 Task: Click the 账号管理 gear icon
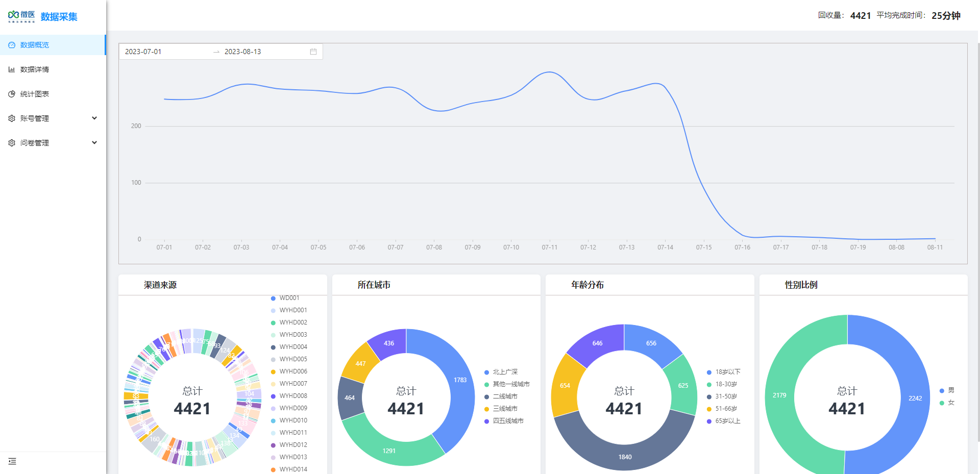tap(12, 118)
